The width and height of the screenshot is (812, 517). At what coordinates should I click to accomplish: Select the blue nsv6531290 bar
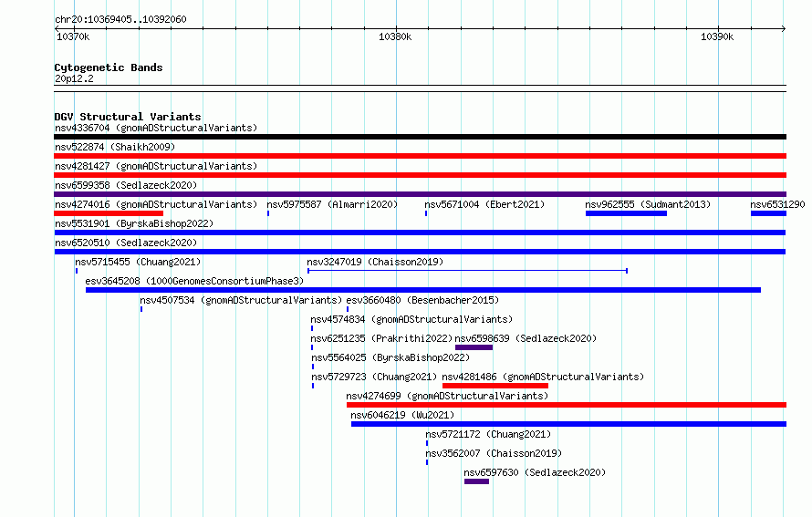pyautogui.click(x=768, y=213)
